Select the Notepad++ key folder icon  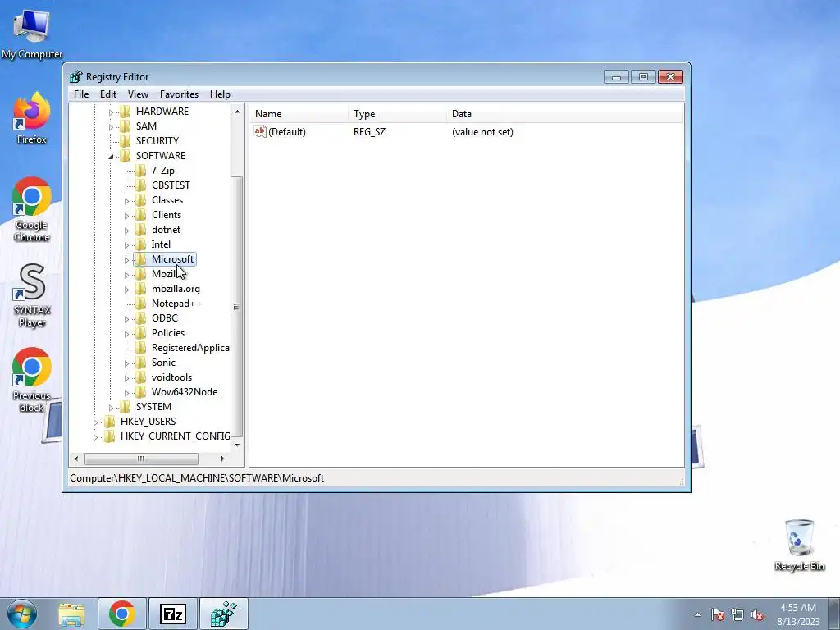pos(140,304)
